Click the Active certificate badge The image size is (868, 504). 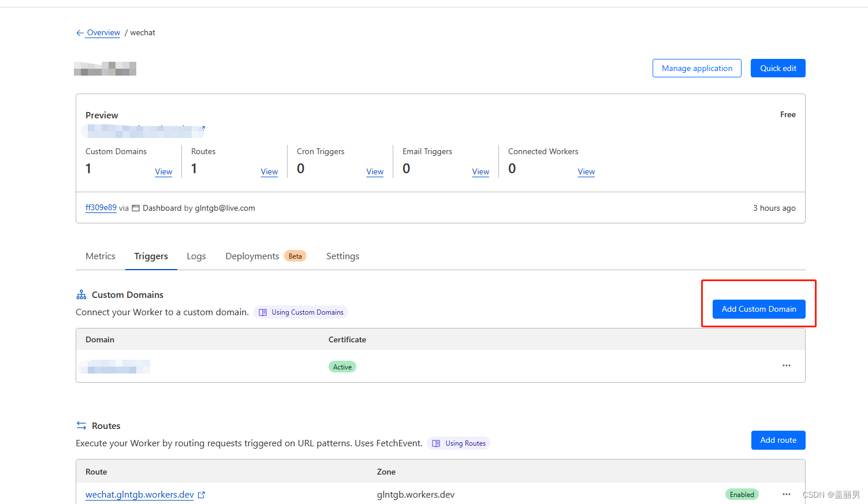342,367
